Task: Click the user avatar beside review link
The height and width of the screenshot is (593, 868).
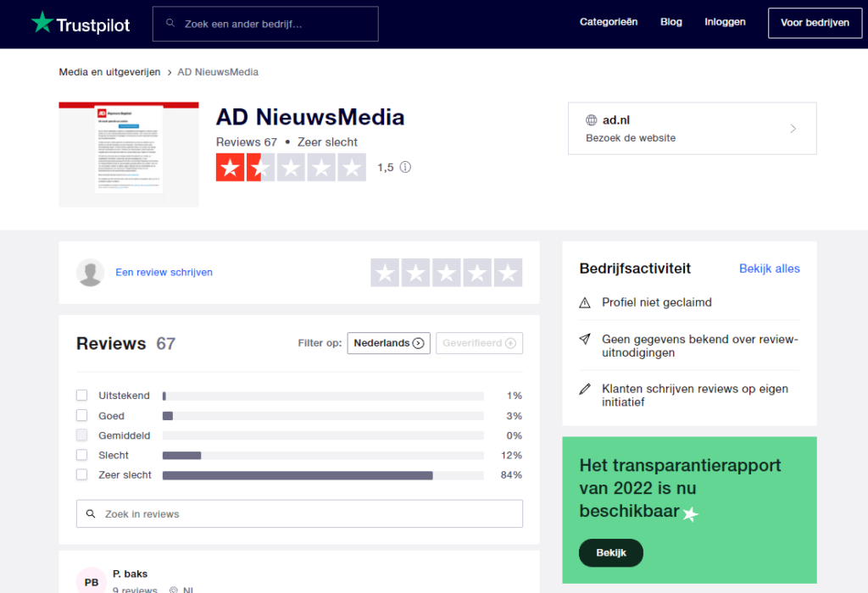Action: (90, 272)
